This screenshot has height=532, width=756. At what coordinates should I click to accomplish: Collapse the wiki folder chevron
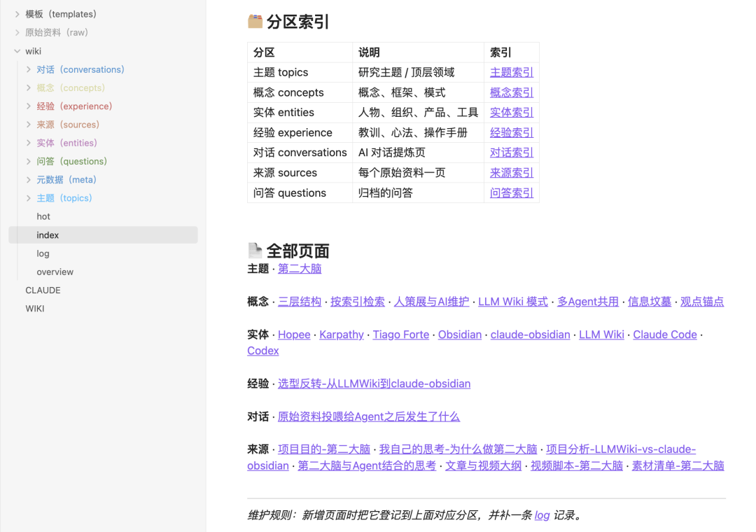pos(17,50)
